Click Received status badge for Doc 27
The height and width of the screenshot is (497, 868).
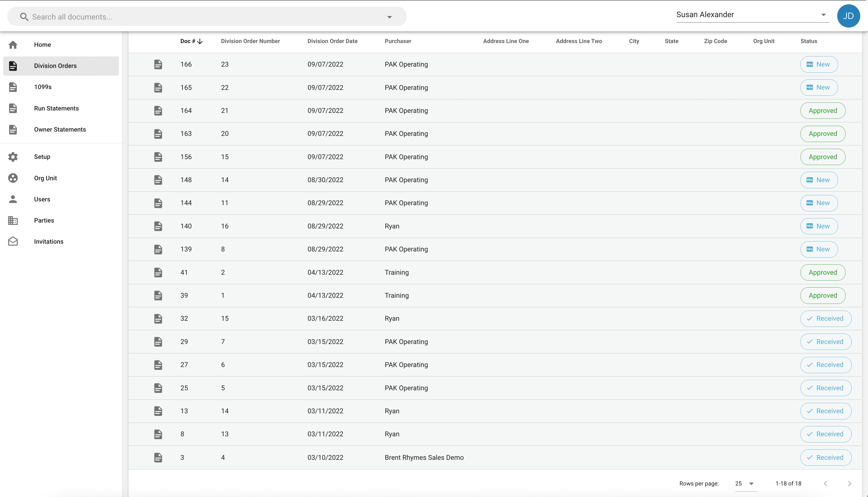[x=826, y=365]
